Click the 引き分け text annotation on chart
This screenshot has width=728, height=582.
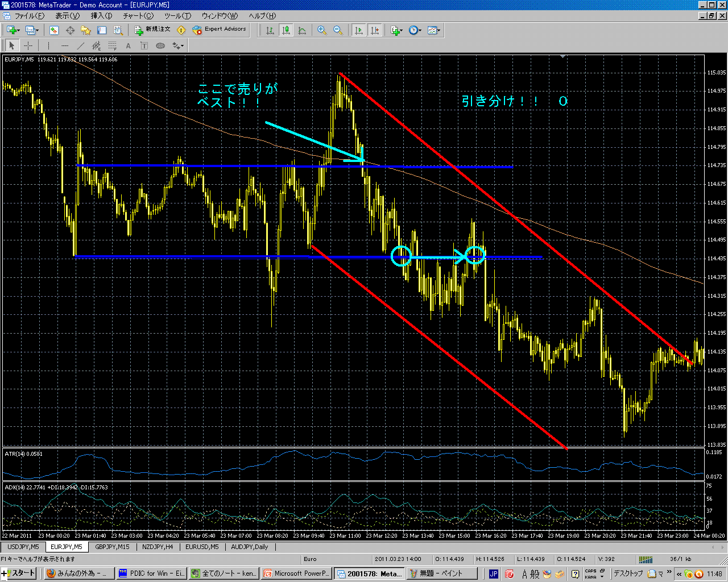coord(499,101)
